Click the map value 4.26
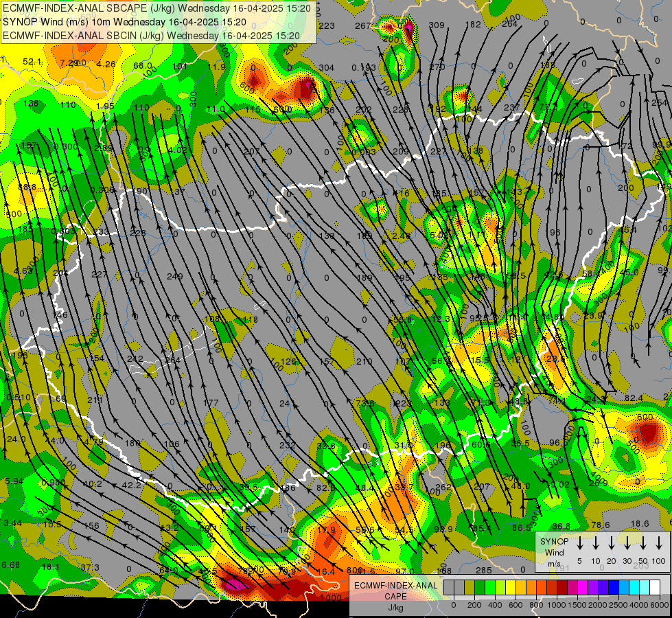672x618 pixels. tap(106, 65)
